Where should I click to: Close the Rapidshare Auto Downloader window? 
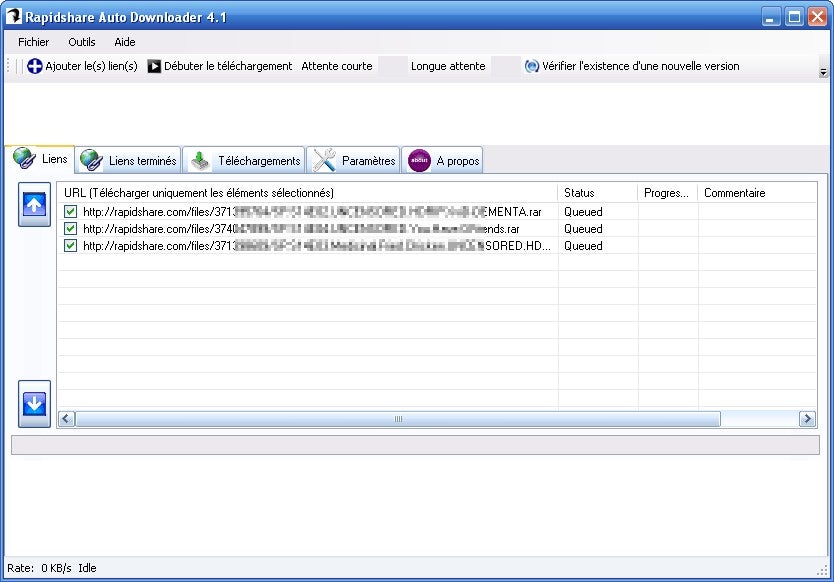pos(818,16)
